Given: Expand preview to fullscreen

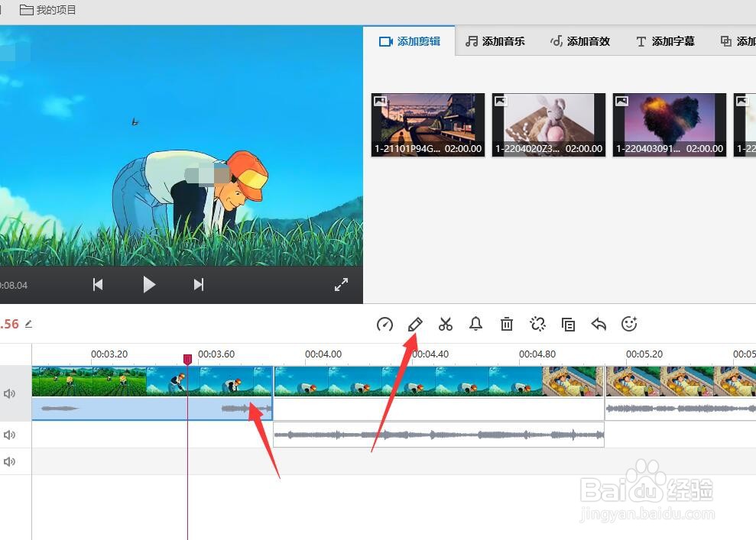Looking at the screenshot, I should coord(342,285).
